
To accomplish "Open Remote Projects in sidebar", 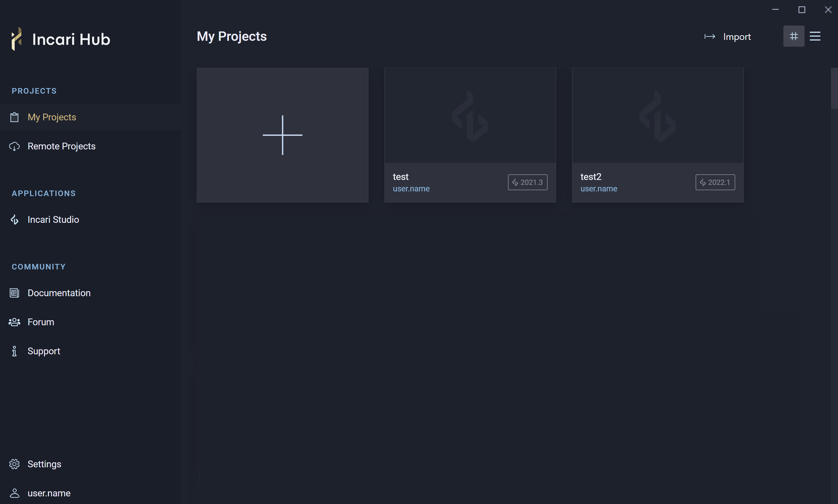I will [x=90, y=146].
